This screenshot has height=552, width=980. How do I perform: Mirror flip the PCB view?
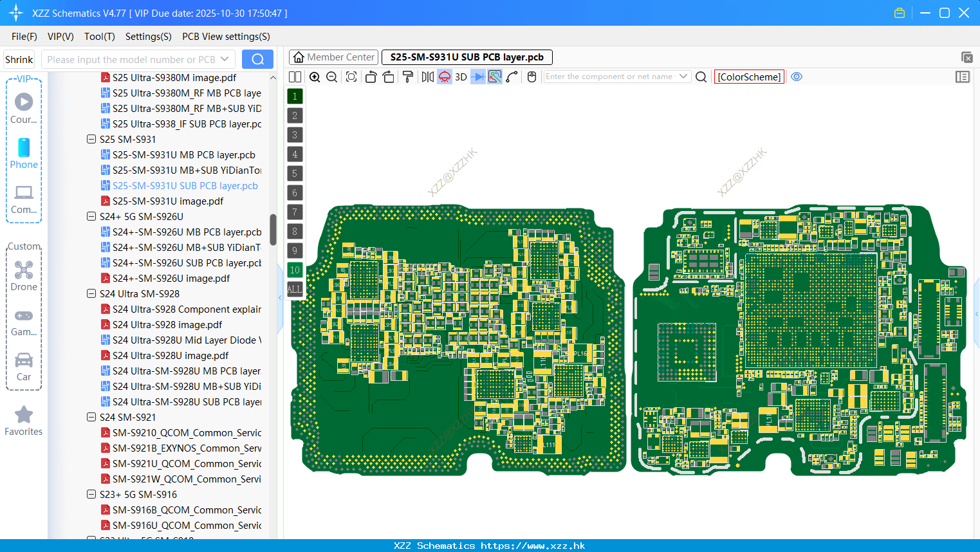click(x=427, y=77)
